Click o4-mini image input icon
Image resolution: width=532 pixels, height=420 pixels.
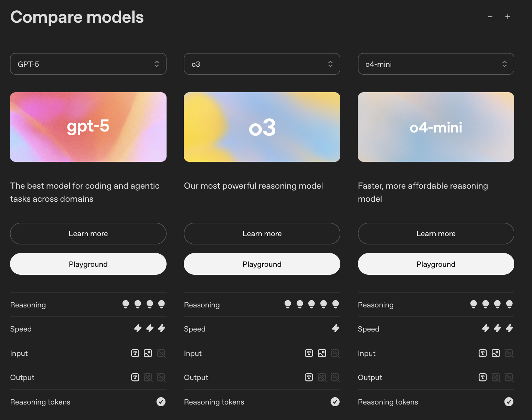pyautogui.click(x=496, y=353)
